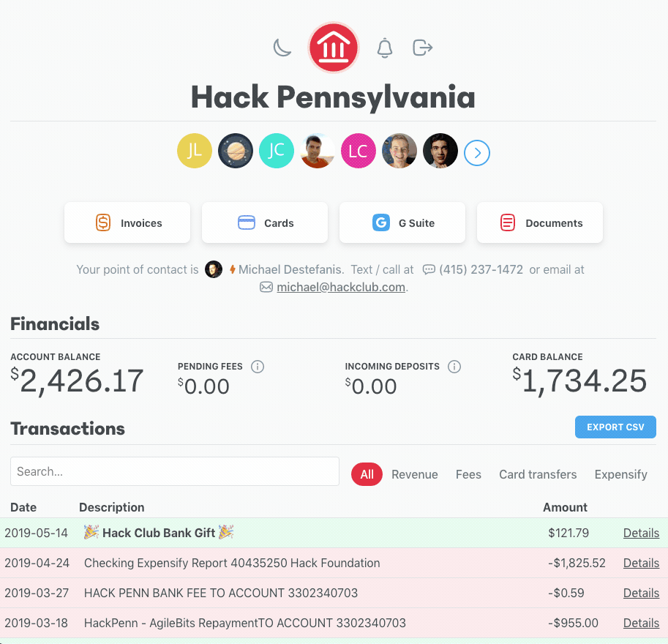Open notifications bell icon
This screenshot has width=668, height=644.
pos(385,48)
